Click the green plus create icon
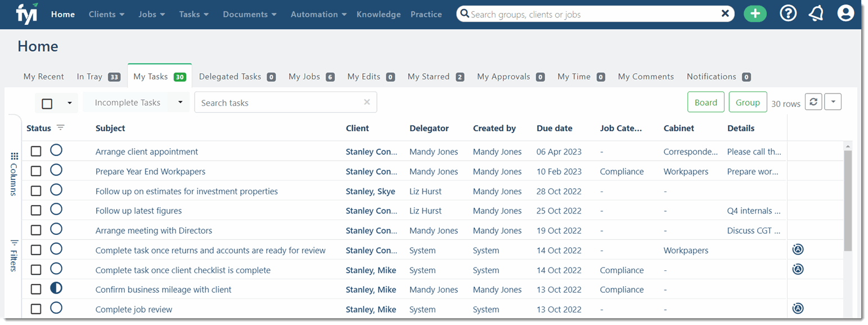Viewport: 868px width, 325px height. [x=755, y=14]
